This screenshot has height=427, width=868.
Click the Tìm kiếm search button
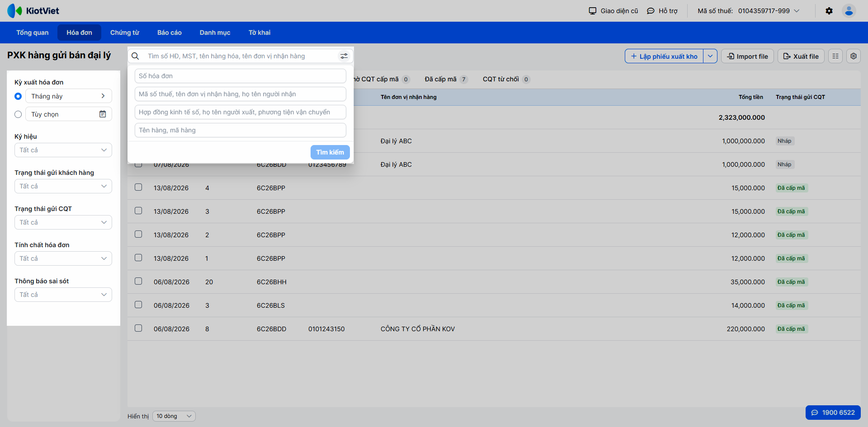click(330, 152)
